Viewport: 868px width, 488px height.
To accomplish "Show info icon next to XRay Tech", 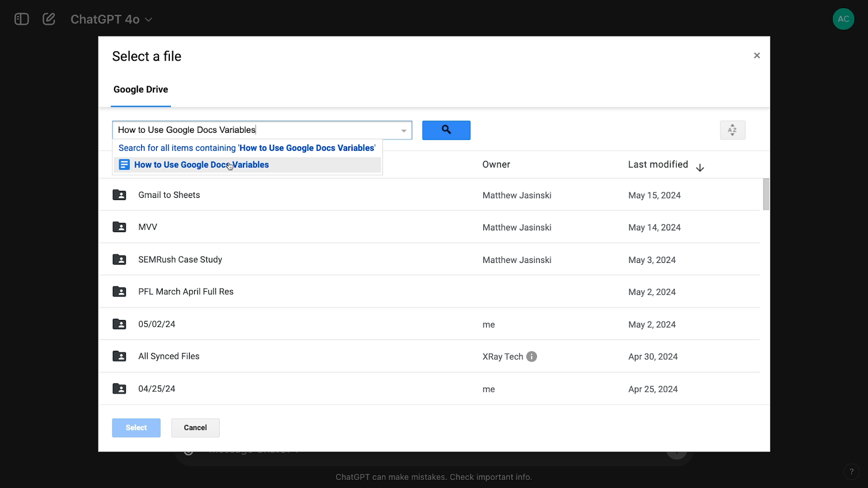I will pyautogui.click(x=532, y=357).
